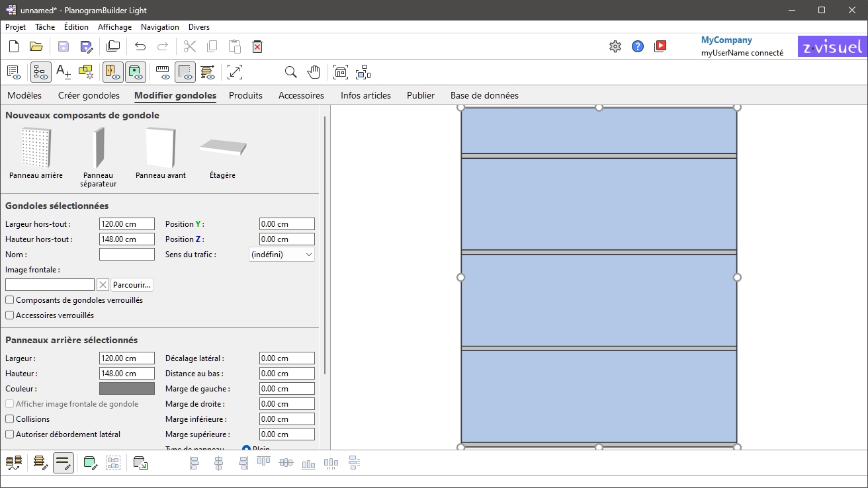The height and width of the screenshot is (488, 868).
Task: Toggle the hierarchy tree visibility icon
Action: click(41, 72)
